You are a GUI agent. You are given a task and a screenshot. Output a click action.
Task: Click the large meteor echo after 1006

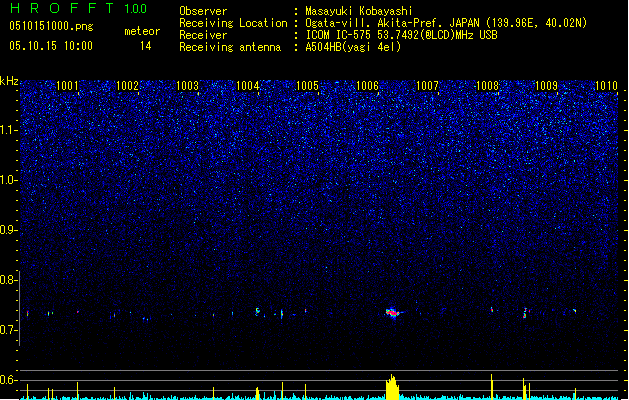394,313
